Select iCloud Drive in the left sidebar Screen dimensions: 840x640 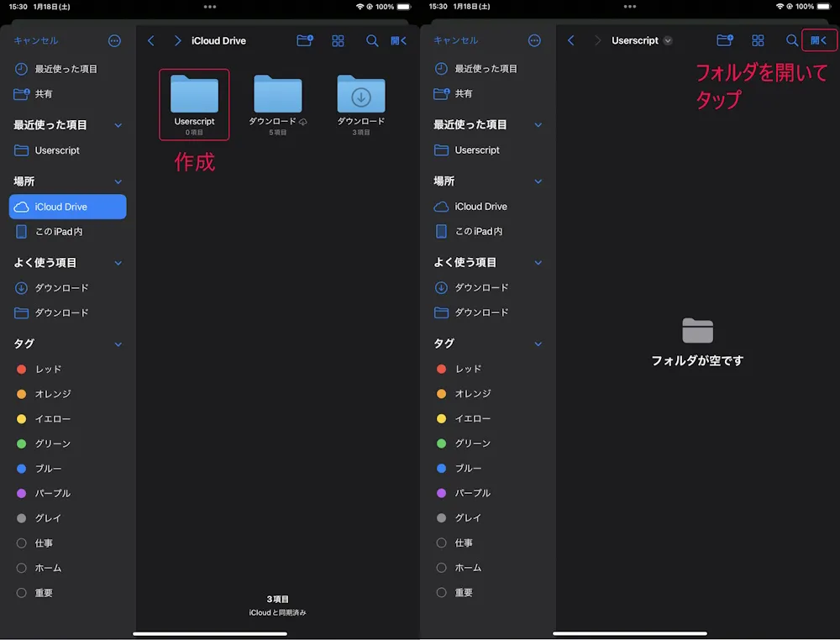point(67,207)
